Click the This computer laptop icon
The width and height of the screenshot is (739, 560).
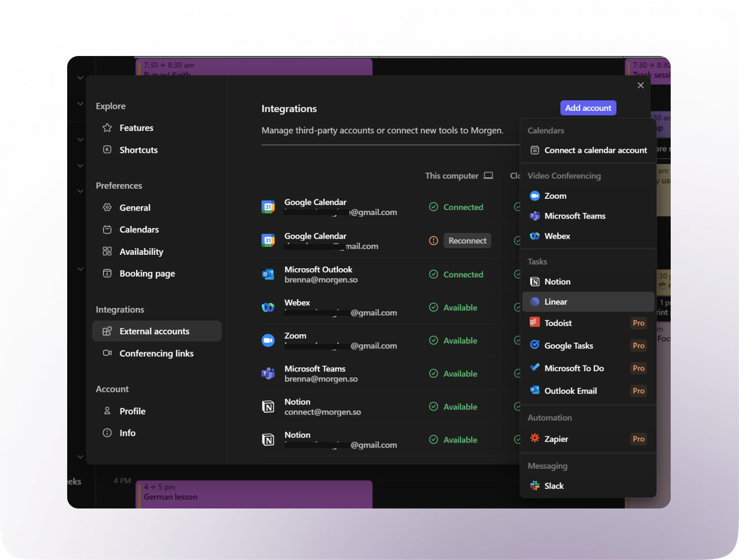tap(488, 175)
